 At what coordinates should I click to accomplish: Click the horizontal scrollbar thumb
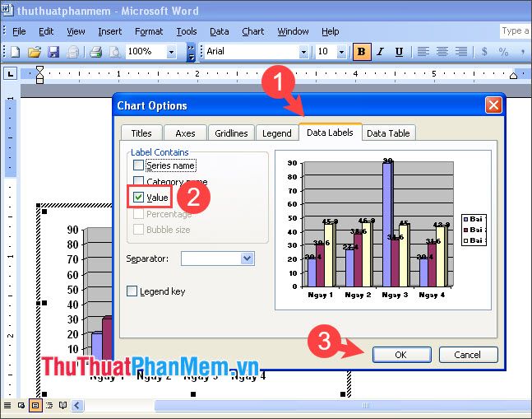343,405
